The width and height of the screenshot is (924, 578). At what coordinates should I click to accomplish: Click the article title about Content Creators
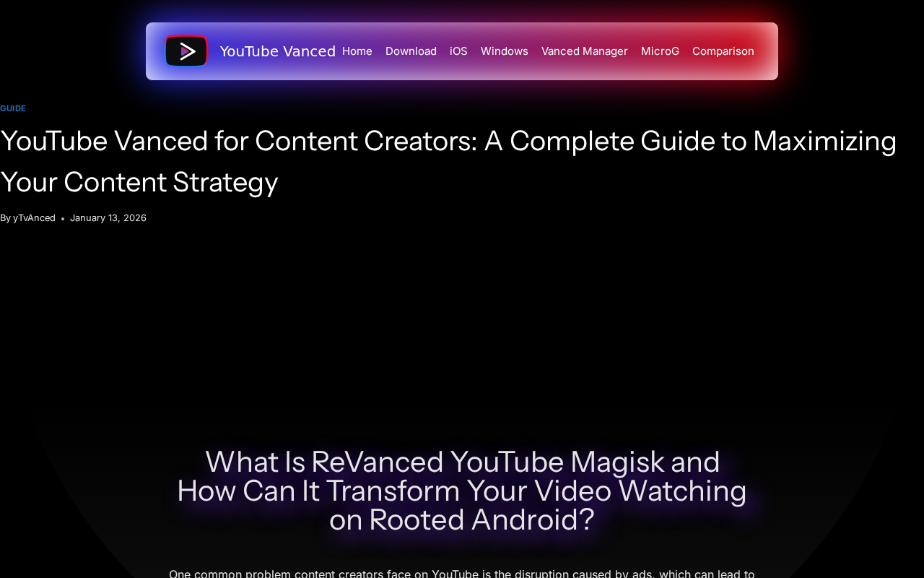[448, 161]
